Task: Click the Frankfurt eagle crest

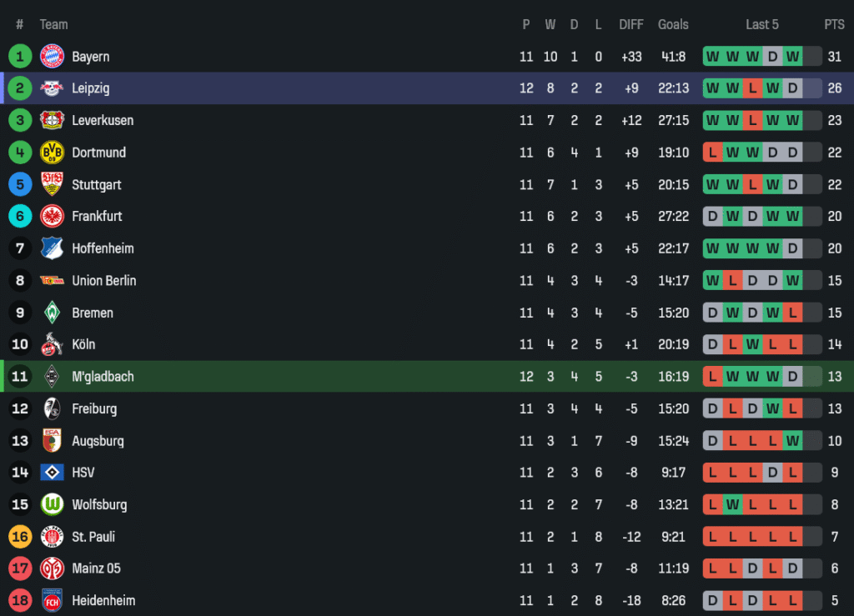Action: pos(53,216)
